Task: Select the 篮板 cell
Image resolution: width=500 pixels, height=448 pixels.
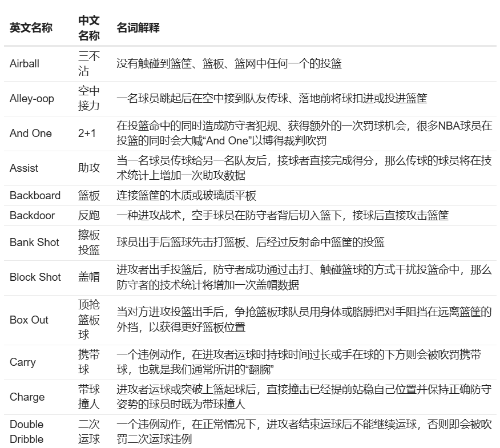Action: coord(89,195)
